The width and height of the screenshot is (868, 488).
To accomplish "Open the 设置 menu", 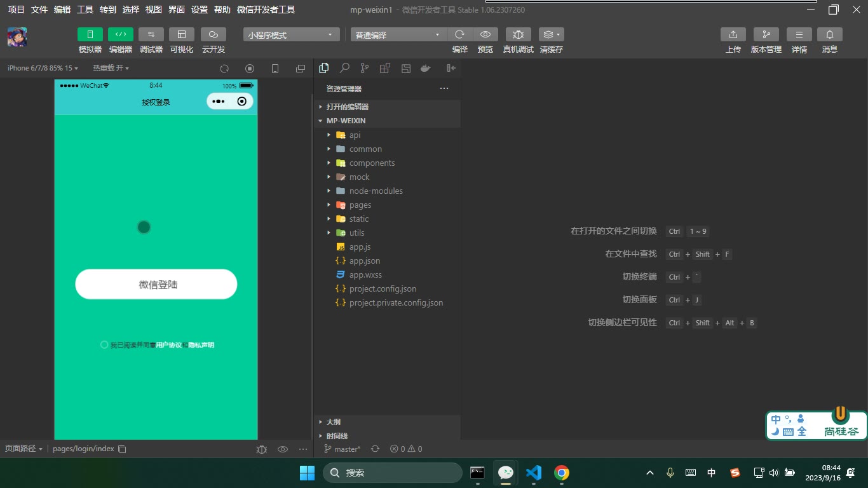I will (x=200, y=10).
